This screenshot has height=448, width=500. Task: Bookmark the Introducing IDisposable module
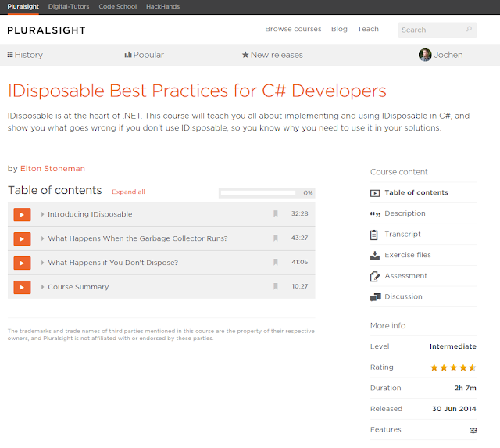point(276,213)
